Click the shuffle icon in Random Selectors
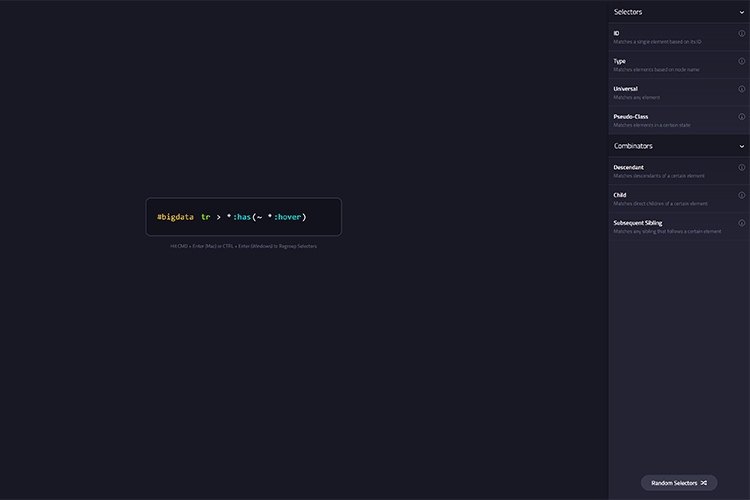Image resolution: width=750 pixels, height=500 pixels. (x=704, y=483)
